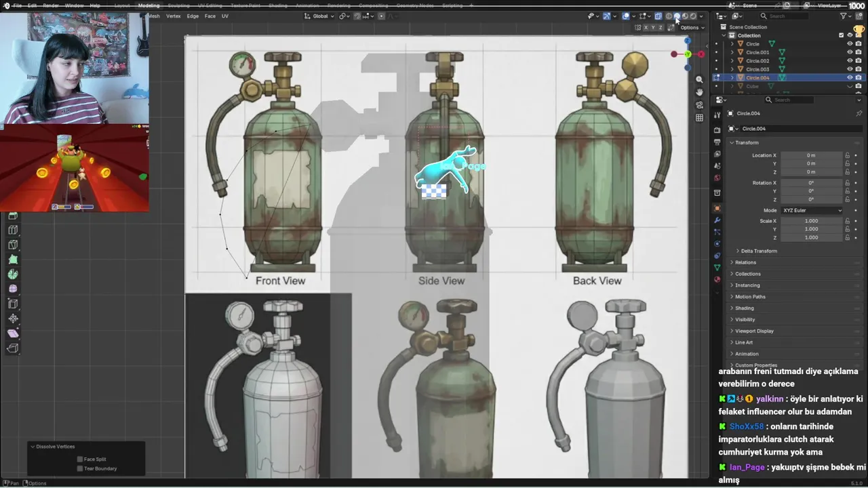Image resolution: width=868 pixels, height=488 pixels.
Task: Select Circle.003 in the outliner
Action: click(x=757, y=69)
